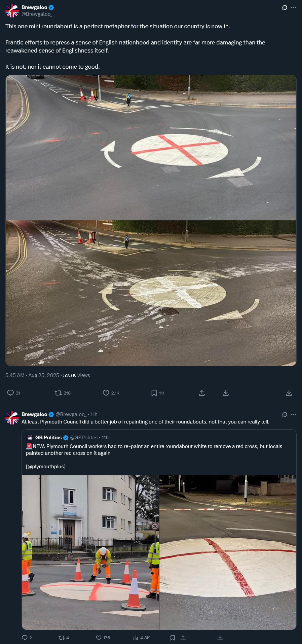Open more options on the reply tweet
Image resolution: width=302 pixels, height=644 pixels.
293,414
